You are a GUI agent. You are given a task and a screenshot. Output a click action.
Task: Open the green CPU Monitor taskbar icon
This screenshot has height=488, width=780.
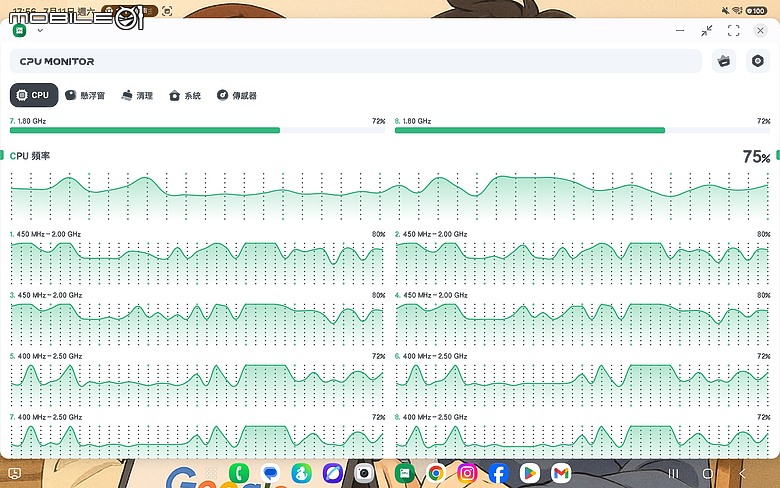point(404,473)
